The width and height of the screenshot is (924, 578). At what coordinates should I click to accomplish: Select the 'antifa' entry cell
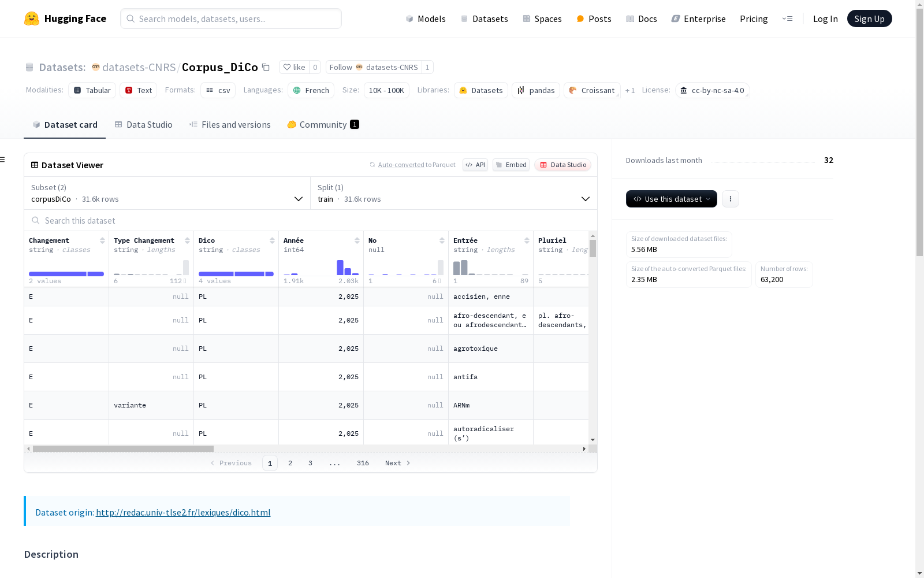[x=491, y=377]
